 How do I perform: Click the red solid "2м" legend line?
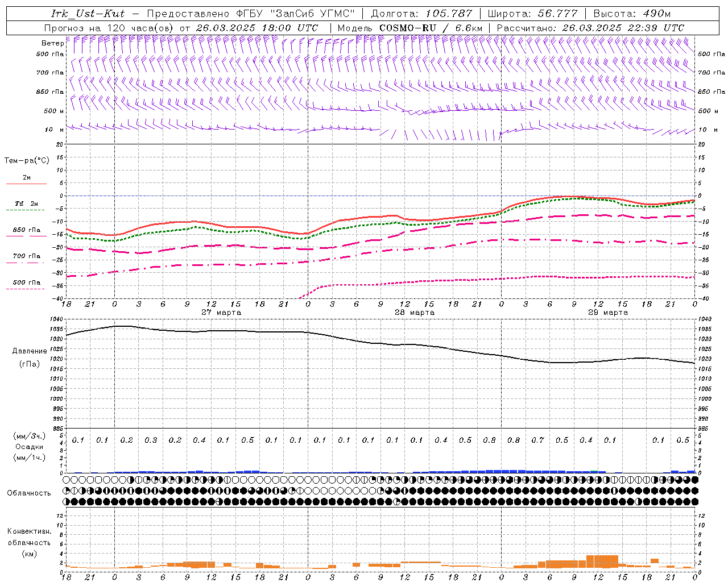26,184
